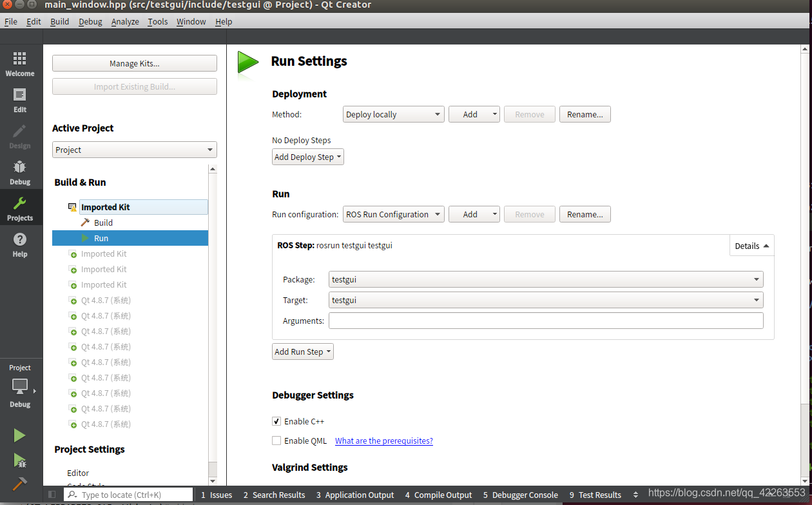812x505 pixels.
Task: Open the Projects mode
Action: [20, 209]
